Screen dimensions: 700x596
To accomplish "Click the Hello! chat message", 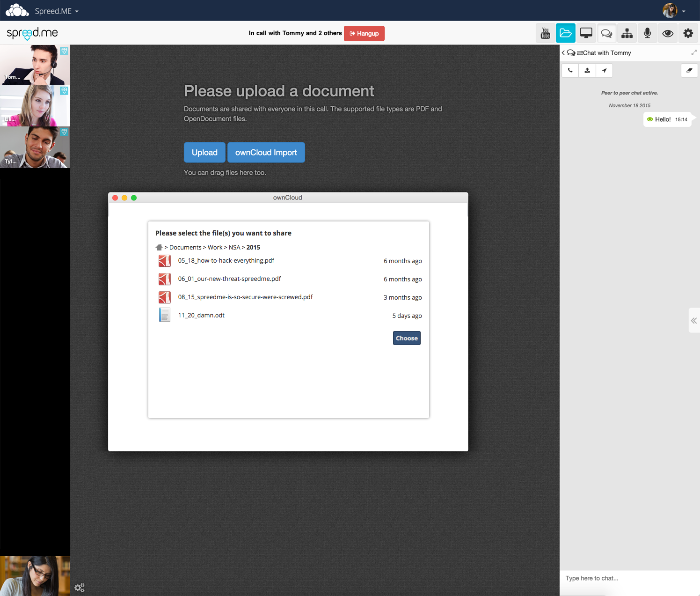I will tap(667, 119).
